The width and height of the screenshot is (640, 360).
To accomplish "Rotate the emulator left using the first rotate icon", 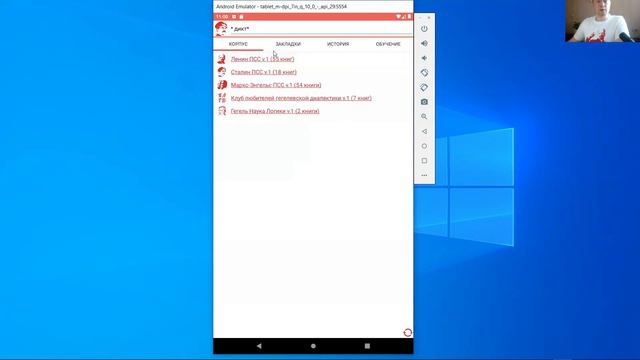I will pyautogui.click(x=424, y=73).
